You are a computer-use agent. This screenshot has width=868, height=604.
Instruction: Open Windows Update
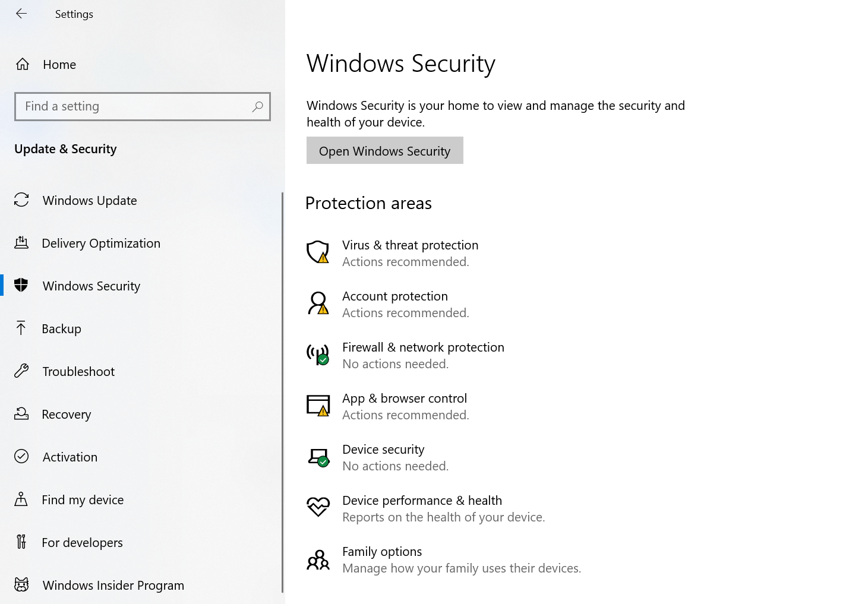[x=89, y=200]
